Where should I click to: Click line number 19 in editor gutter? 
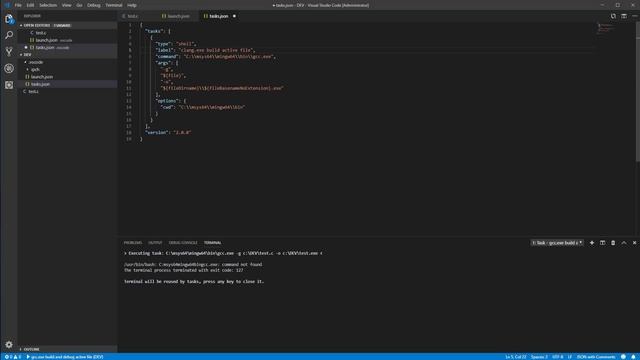(x=129, y=139)
